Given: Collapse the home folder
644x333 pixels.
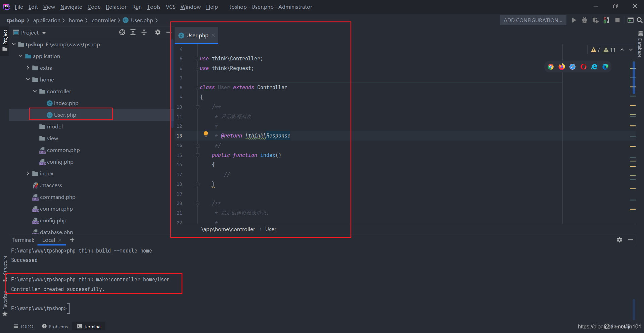Looking at the screenshot, I should (x=28, y=79).
